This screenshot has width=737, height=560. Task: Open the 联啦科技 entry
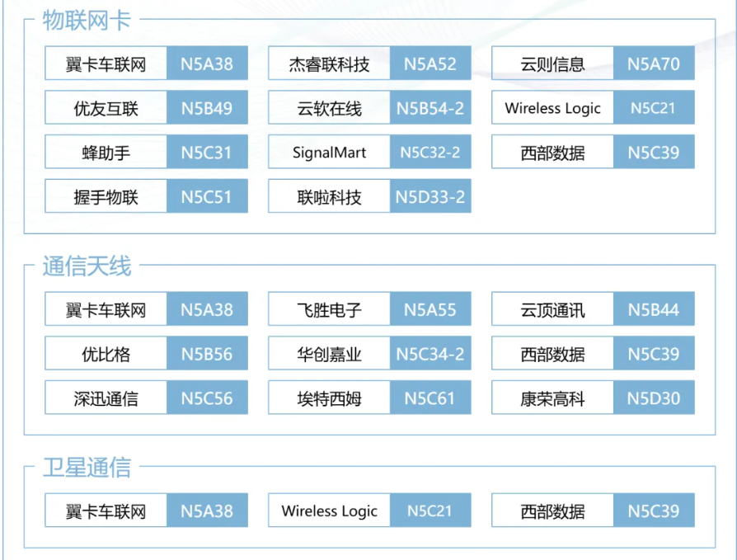tap(329, 196)
